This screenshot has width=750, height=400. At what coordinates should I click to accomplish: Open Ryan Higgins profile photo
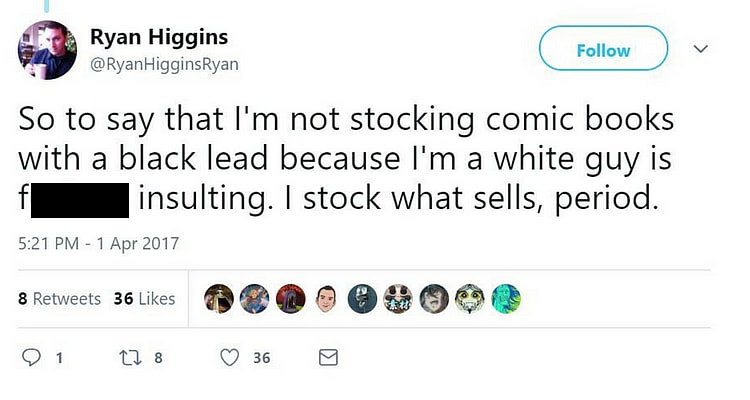point(47,50)
